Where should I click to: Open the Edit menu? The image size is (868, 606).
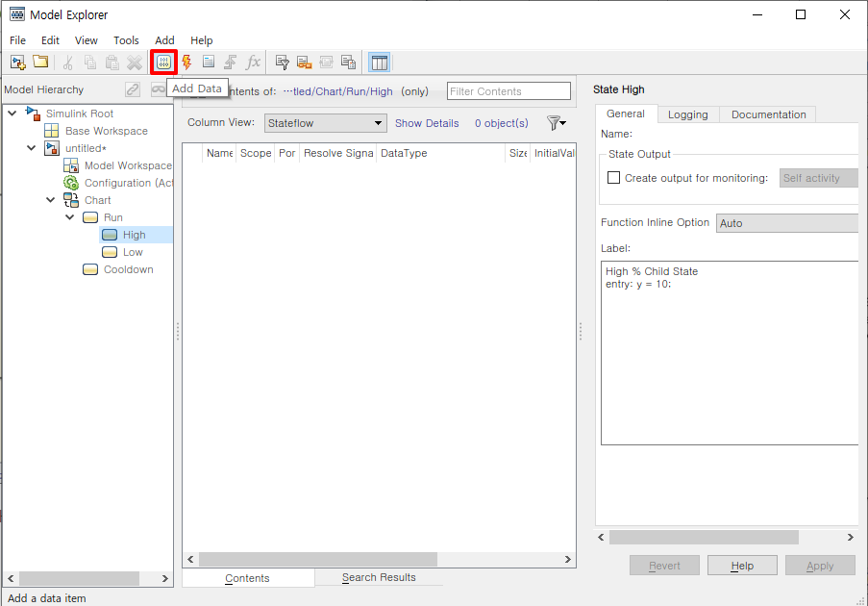click(x=50, y=40)
